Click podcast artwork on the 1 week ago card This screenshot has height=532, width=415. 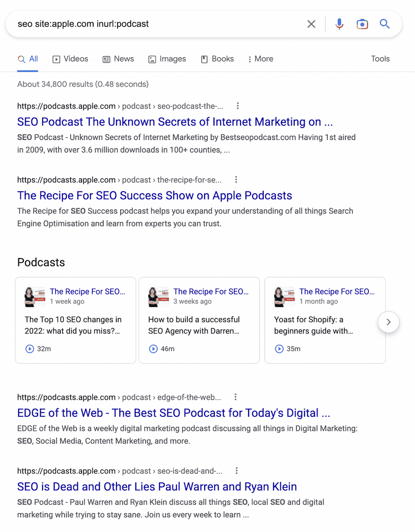click(35, 297)
